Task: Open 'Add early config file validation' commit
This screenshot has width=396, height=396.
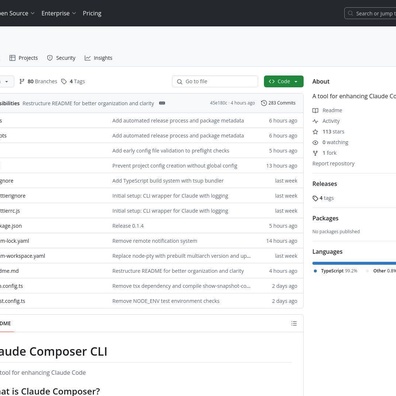Action: coord(171,151)
